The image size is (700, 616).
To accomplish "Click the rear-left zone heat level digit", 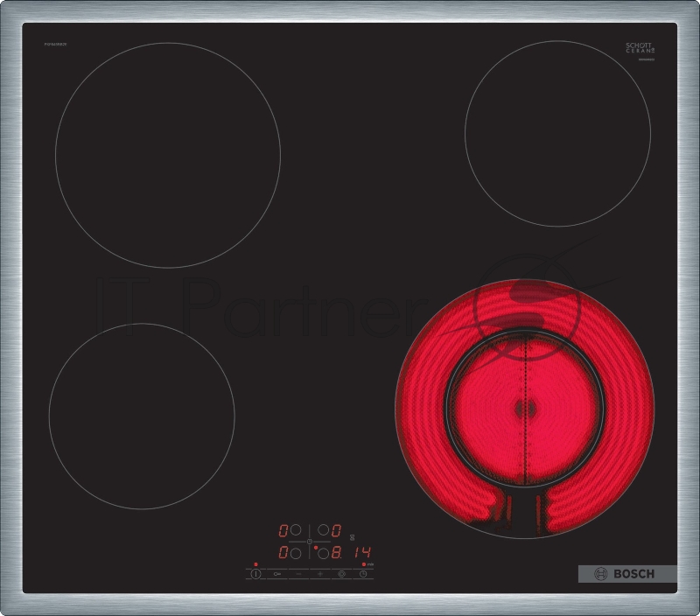I will [x=283, y=530].
